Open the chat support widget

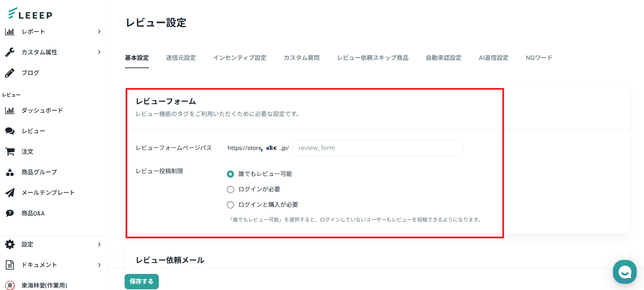624,272
